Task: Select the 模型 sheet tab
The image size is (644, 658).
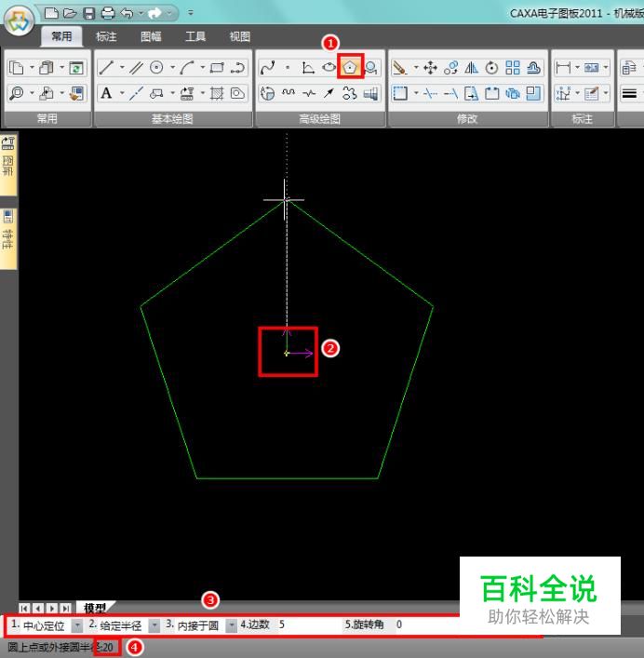Action: [95, 608]
